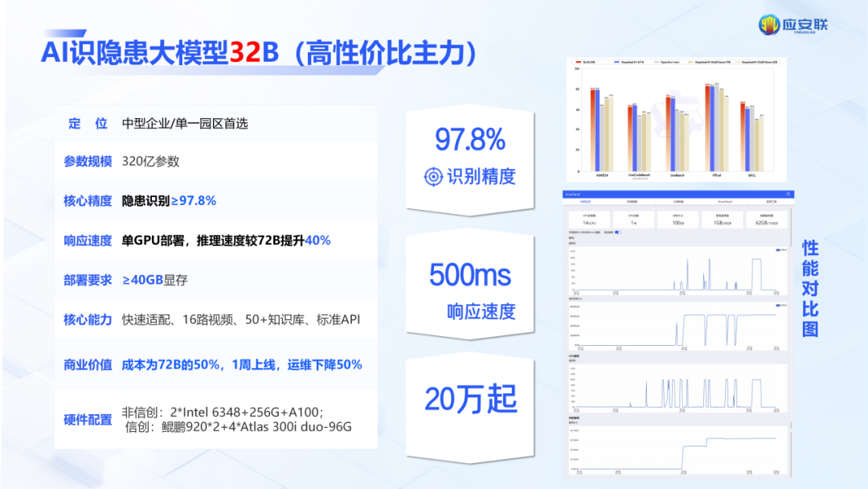Screen dimensions: 868x489
Task: Collapse the AutoPanel header chevron
Action: click(788, 194)
